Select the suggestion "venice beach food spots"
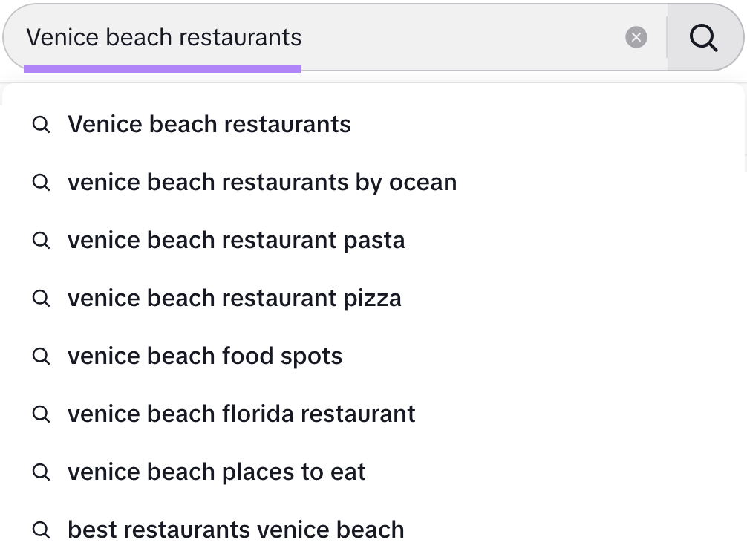Viewport: 747px width, 560px height. (205, 356)
